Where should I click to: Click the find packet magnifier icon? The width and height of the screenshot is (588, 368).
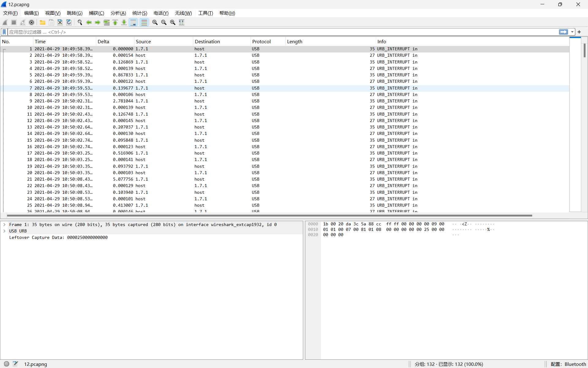point(80,22)
